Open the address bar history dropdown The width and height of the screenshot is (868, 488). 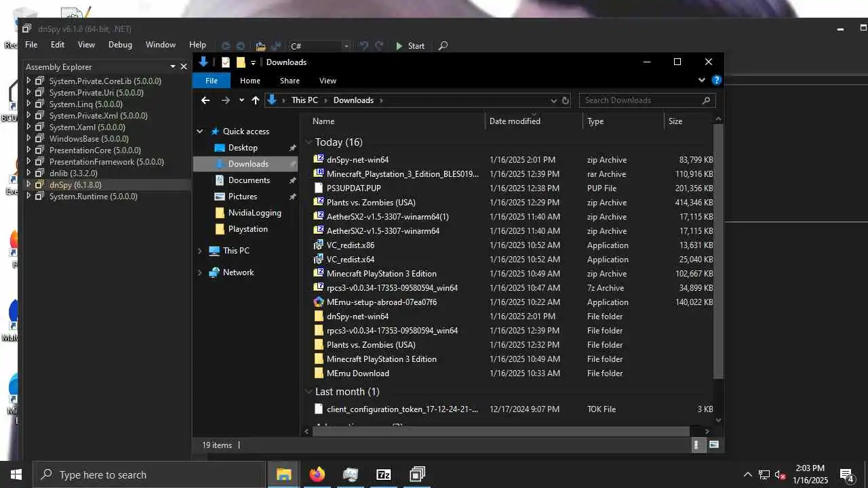pyautogui.click(x=553, y=100)
